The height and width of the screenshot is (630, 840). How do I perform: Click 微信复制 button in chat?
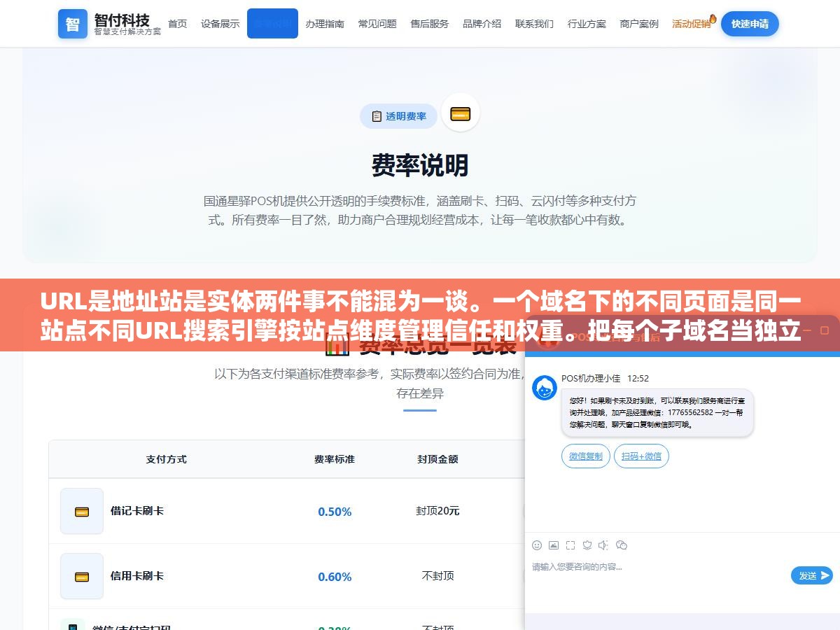586,456
